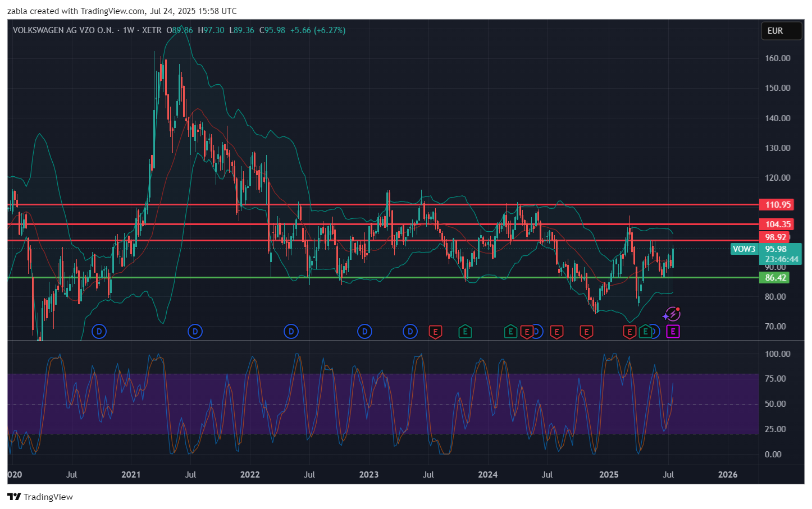The image size is (812, 509).
Task: Click the VOW3 symbol price tag
Action: (744, 249)
